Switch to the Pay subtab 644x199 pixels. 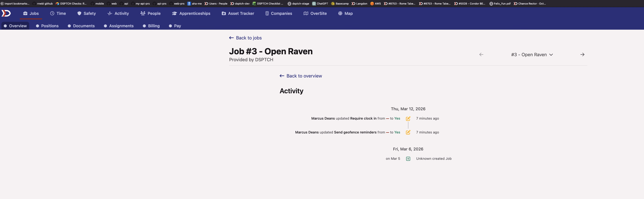click(175, 26)
